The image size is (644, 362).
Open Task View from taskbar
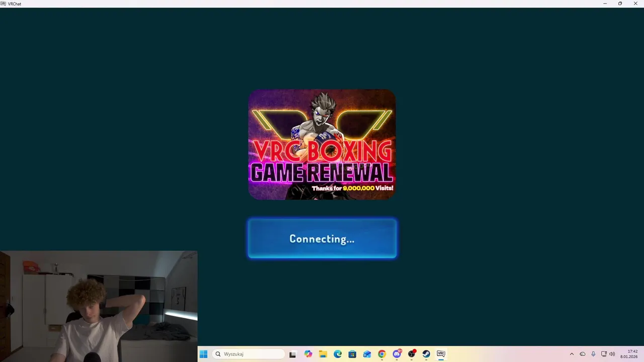293,354
